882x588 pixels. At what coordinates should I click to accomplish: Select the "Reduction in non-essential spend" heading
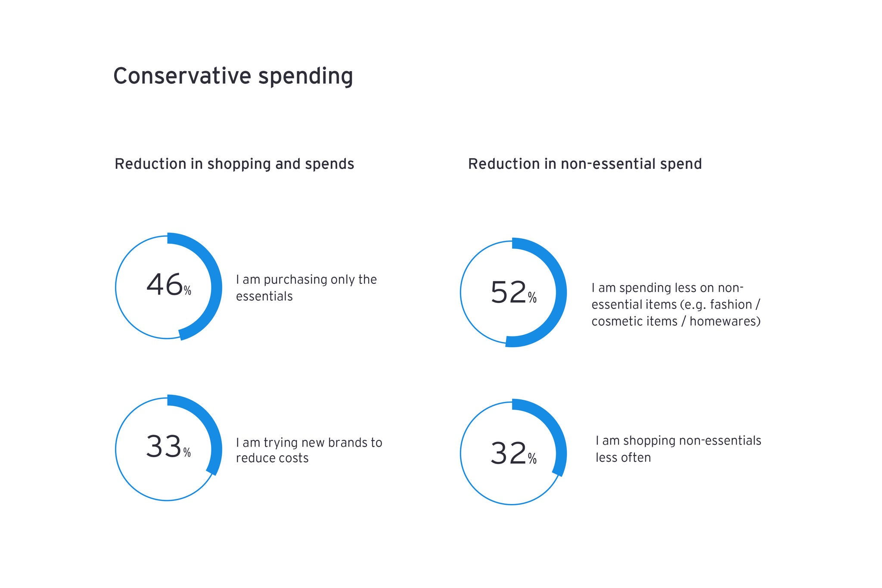tap(585, 164)
